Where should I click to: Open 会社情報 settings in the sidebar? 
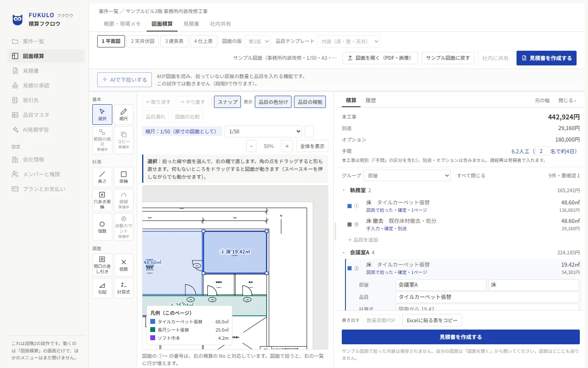[x=46, y=159]
